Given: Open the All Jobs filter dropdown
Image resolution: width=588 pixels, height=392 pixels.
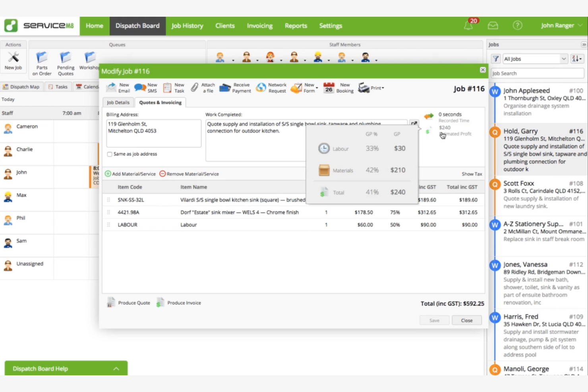Looking at the screenshot, I should (534, 58).
